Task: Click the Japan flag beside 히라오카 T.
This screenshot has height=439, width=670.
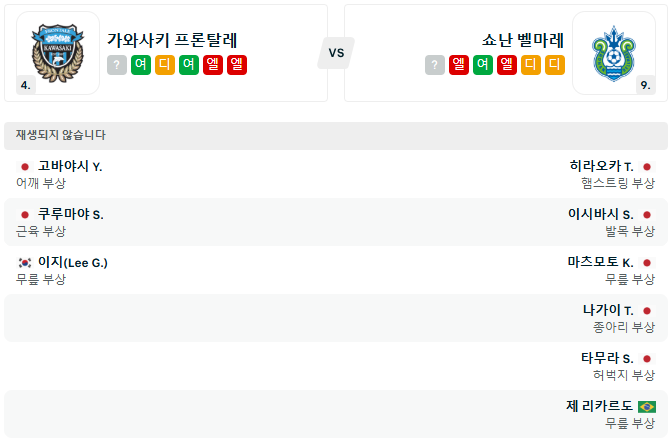Action: click(x=646, y=166)
